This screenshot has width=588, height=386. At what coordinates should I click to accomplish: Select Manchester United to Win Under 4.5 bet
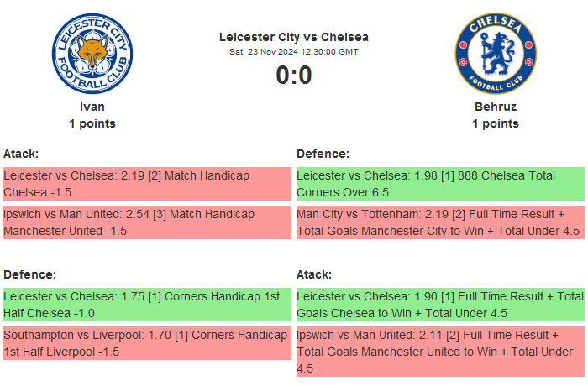tap(440, 352)
